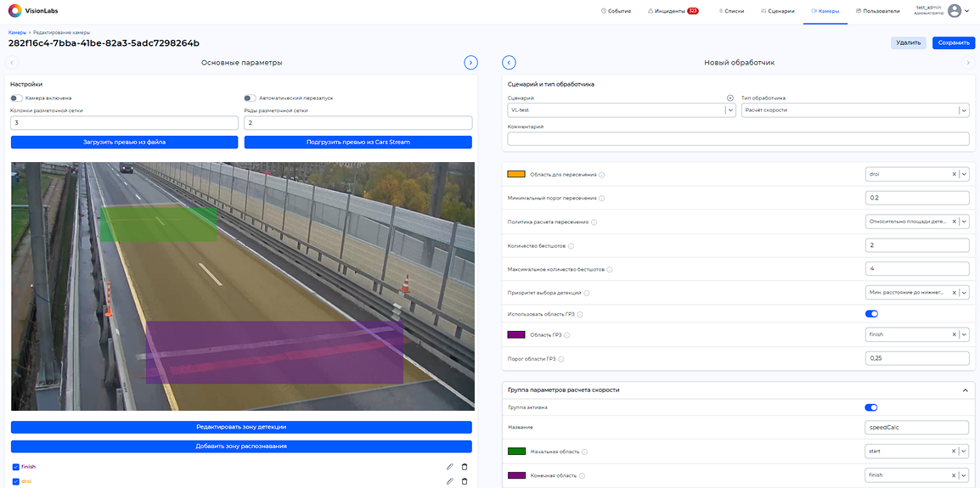Image resolution: width=980 pixels, height=488 pixels.
Task: Show info hint for Максимальное количество бестшотов
Action: coord(610,269)
